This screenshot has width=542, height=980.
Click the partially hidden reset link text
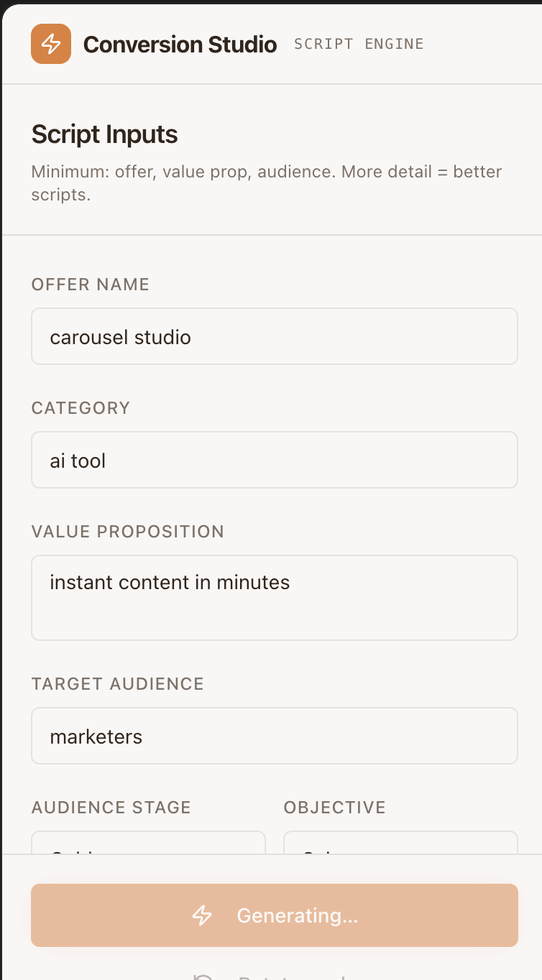click(x=291, y=978)
